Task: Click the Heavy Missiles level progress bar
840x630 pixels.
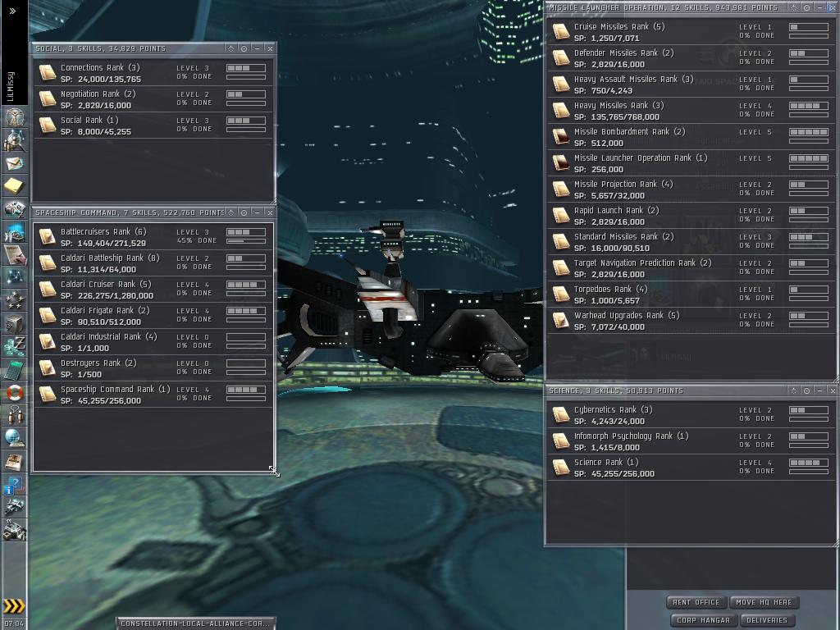Action: (x=809, y=106)
